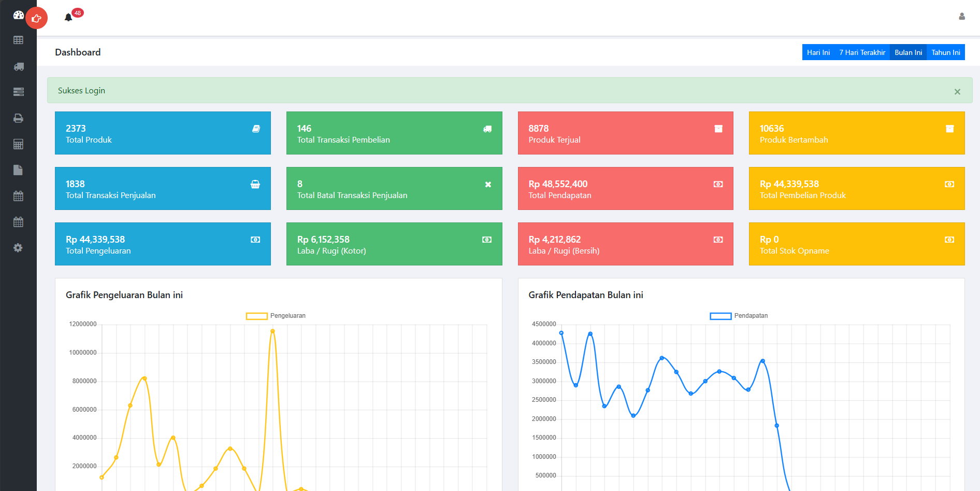Click the "Total Stok Opname" label
Image resolution: width=980 pixels, height=491 pixels.
tap(795, 251)
